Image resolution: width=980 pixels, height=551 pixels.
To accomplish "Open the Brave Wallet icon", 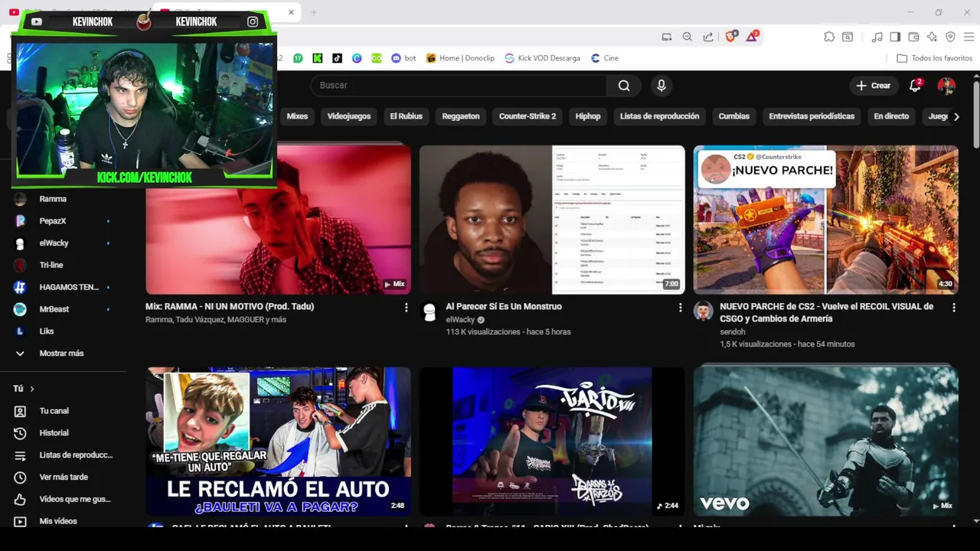I will [x=913, y=37].
